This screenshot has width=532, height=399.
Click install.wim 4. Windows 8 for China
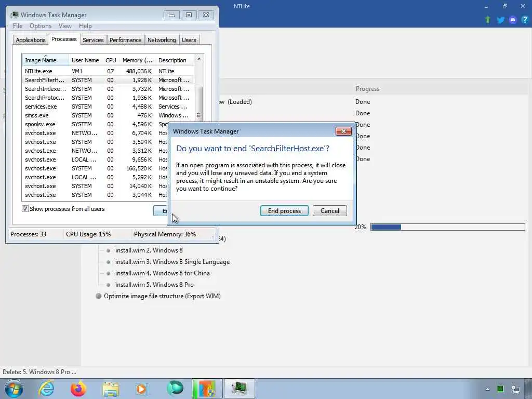point(163,273)
